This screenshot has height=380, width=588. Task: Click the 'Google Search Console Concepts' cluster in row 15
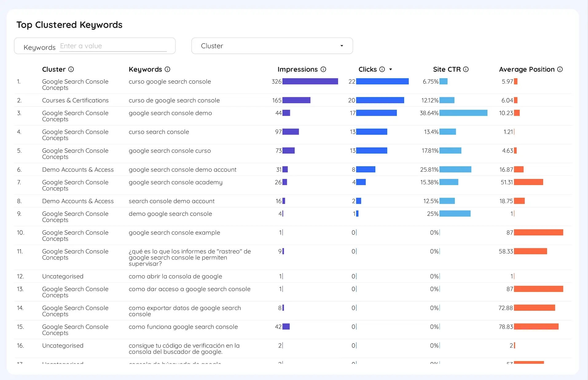pos(75,330)
